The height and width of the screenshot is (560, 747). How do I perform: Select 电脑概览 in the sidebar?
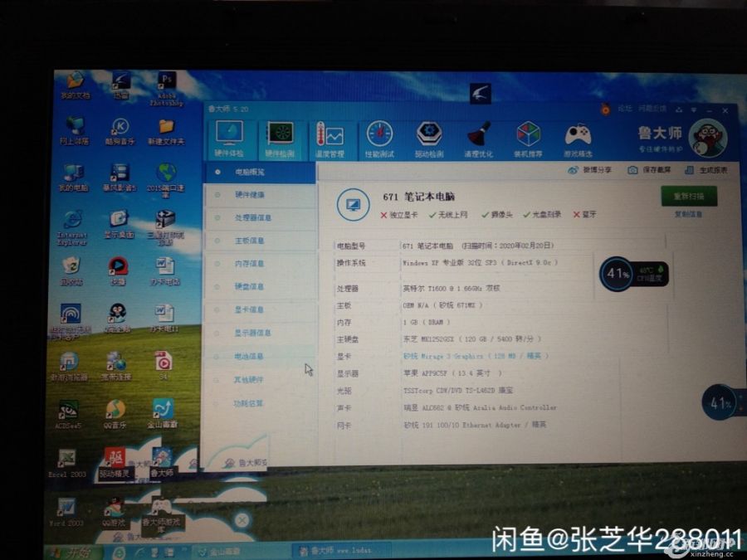pos(260,172)
